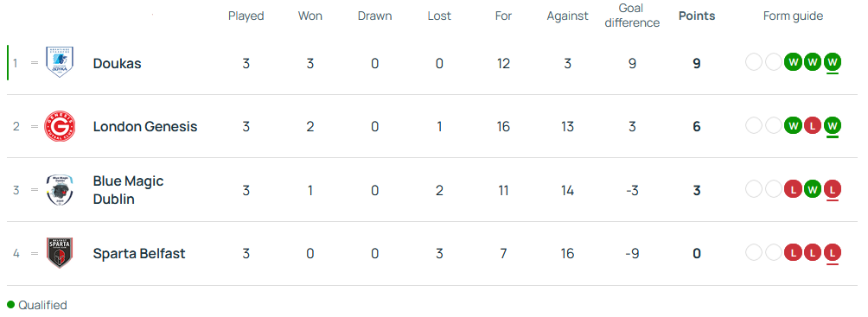Image resolution: width=868 pixels, height=317 pixels.
Task: Click the Doukas club crest
Action: pos(60,62)
